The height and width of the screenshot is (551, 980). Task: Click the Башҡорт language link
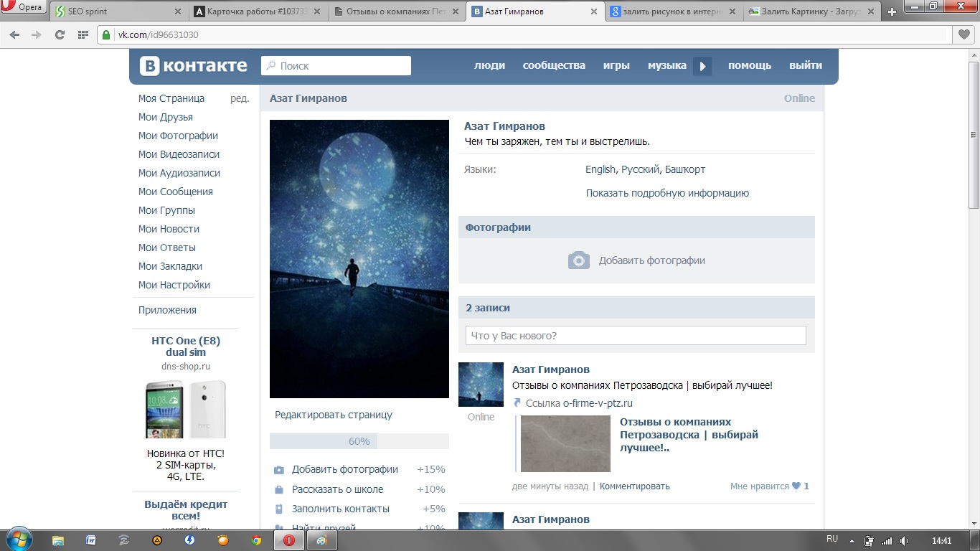pyautogui.click(x=685, y=169)
